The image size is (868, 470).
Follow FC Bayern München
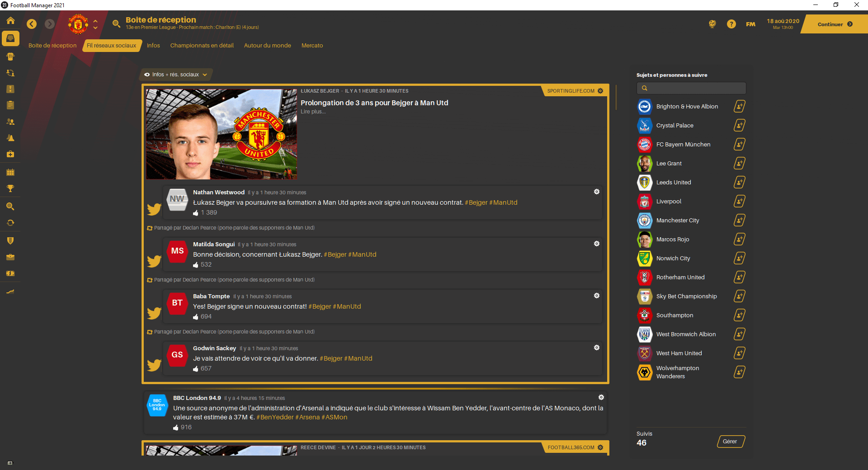pos(740,145)
